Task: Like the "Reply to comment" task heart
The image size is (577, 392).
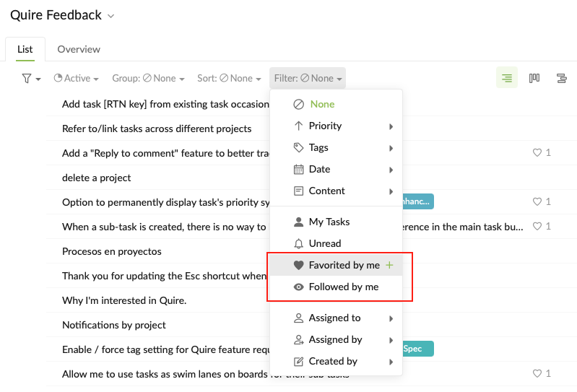Action: (537, 152)
